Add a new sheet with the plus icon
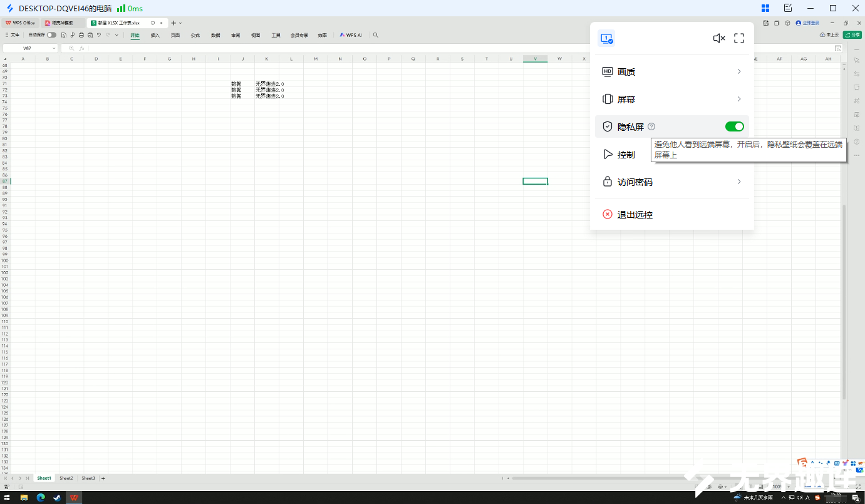This screenshot has width=865, height=504. click(103, 478)
